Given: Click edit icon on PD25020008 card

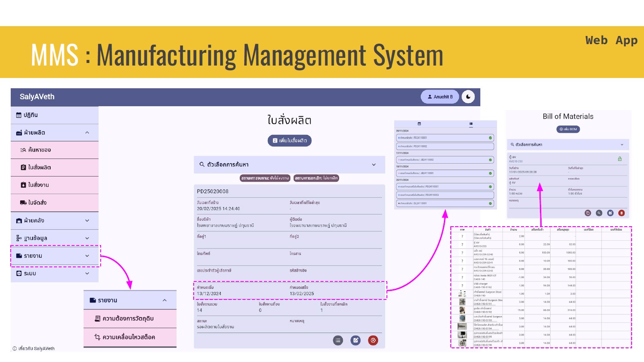Looking at the screenshot, I should coord(356,341).
